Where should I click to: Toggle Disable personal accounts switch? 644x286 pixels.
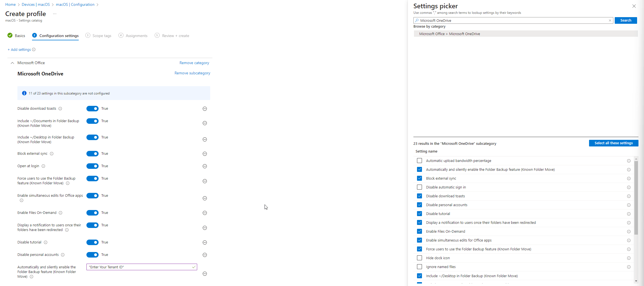(x=93, y=255)
